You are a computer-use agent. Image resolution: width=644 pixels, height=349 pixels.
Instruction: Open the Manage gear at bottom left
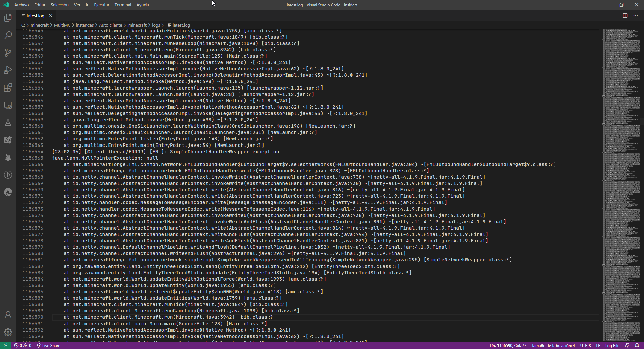(8, 332)
